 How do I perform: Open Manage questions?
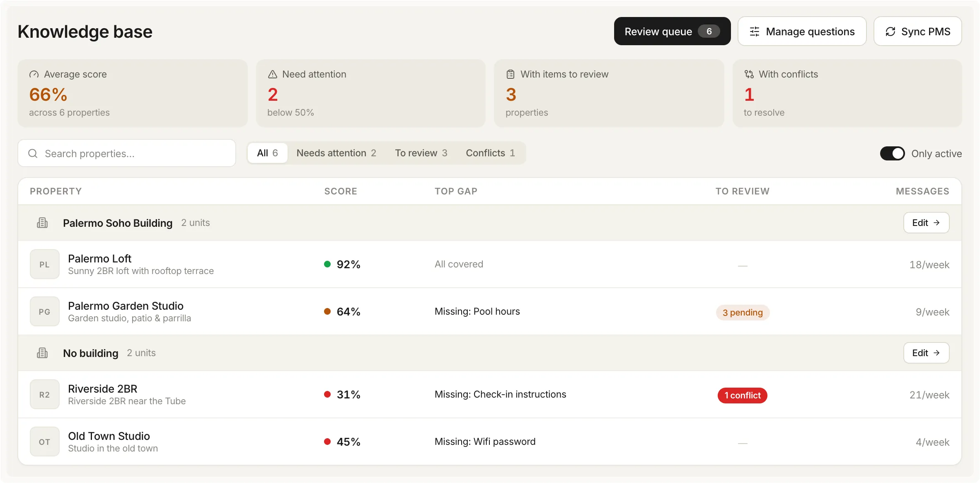click(x=802, y=32)
